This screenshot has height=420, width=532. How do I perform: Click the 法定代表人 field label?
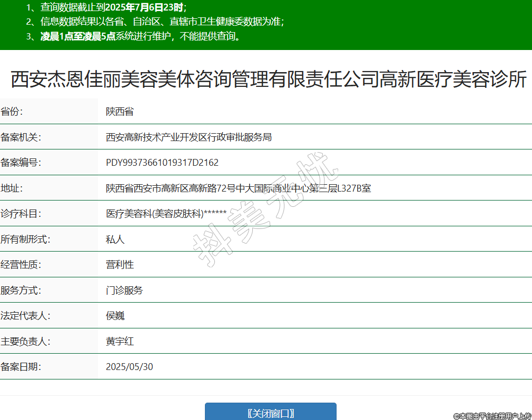click(x=25, y=316)
